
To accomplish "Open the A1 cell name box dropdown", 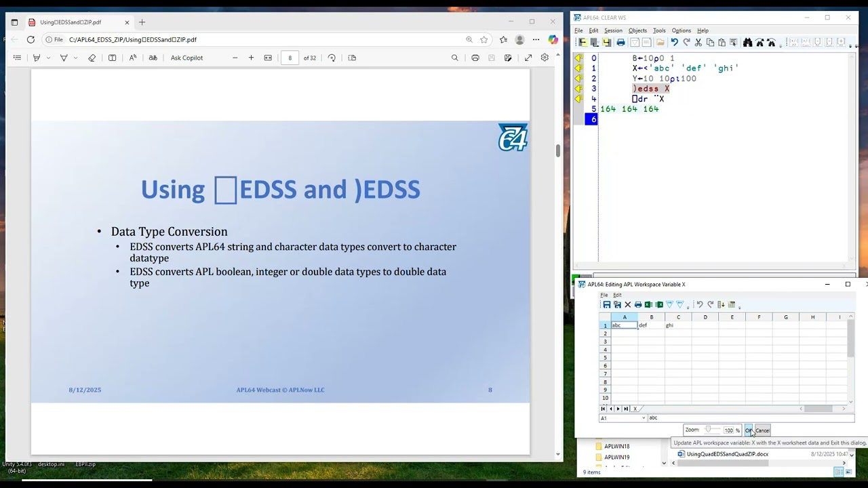I will [643, 418].
